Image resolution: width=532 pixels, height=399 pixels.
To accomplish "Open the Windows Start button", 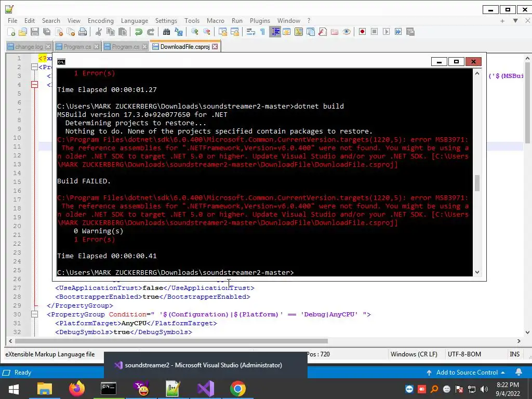I will click(x=14, y=389).
